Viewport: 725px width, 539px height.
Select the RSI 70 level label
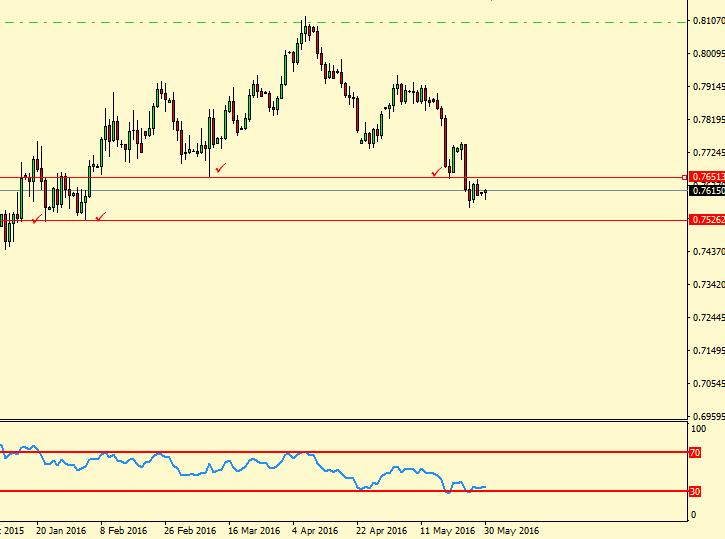pos(694,453)
